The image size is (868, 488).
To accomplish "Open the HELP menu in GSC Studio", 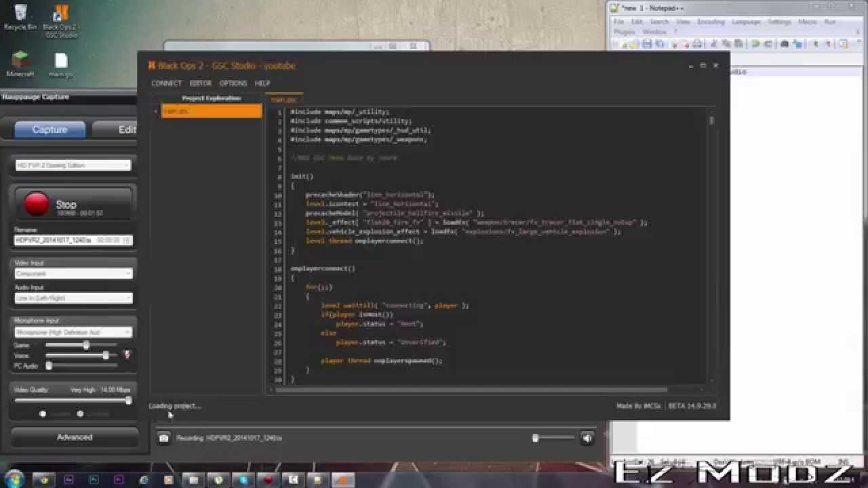I will click(x=262, y=83).
